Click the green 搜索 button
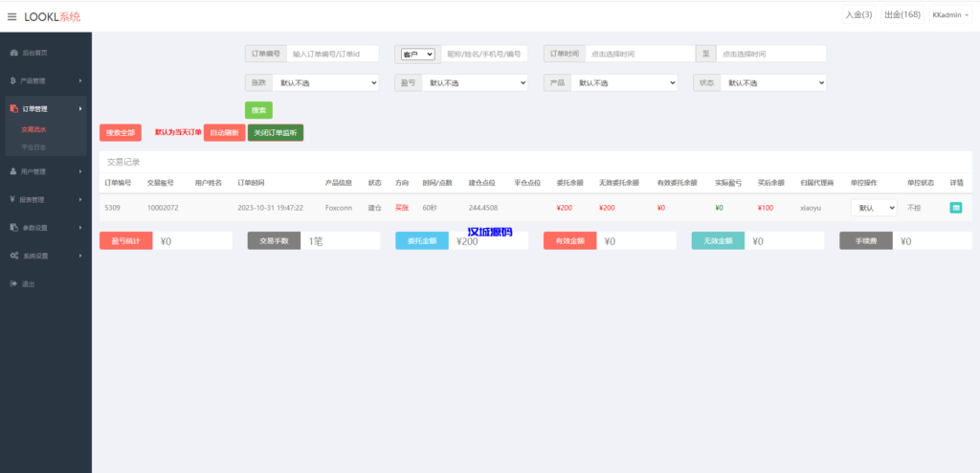This screenshot has width=980, height=473. click(x=258, y=110)
